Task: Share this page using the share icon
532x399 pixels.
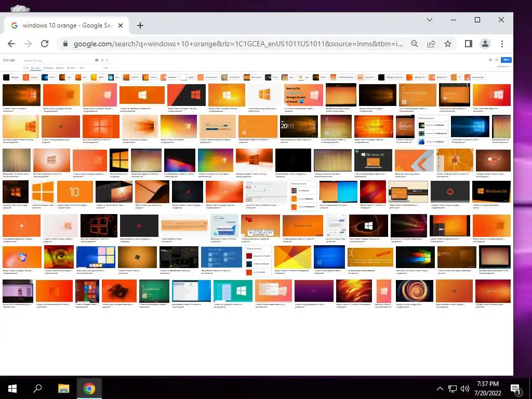Action: tap(431, 44)
